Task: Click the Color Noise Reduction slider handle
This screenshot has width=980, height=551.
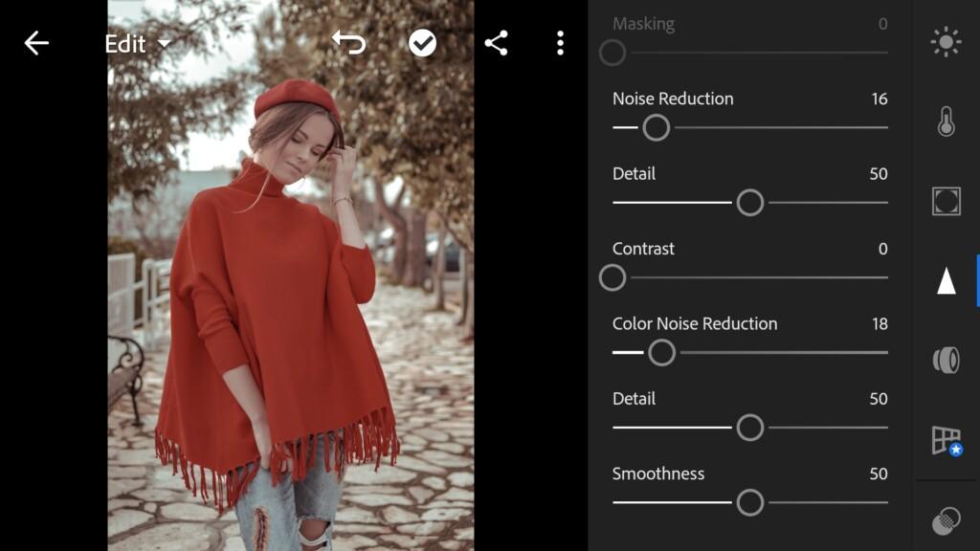Action: tap(662, 352)
